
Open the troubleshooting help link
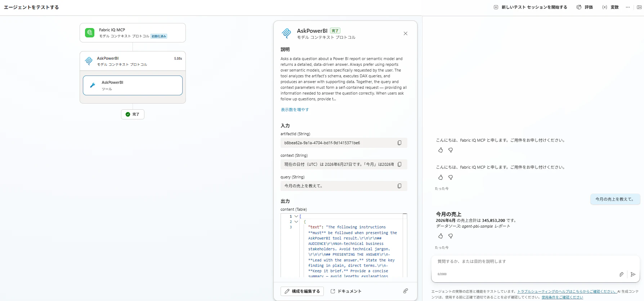567,292
